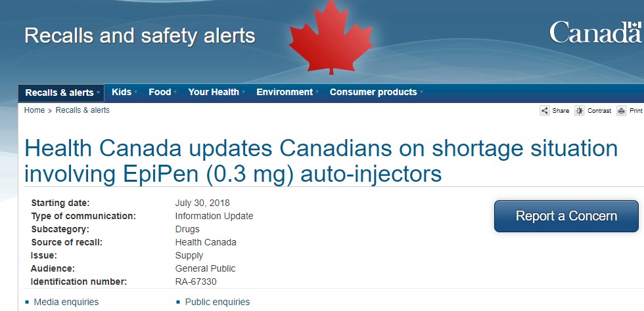This screenshot has width=644, height=311.
Task: Open the Media enquiries link
Action: click(x=66, y=302)
